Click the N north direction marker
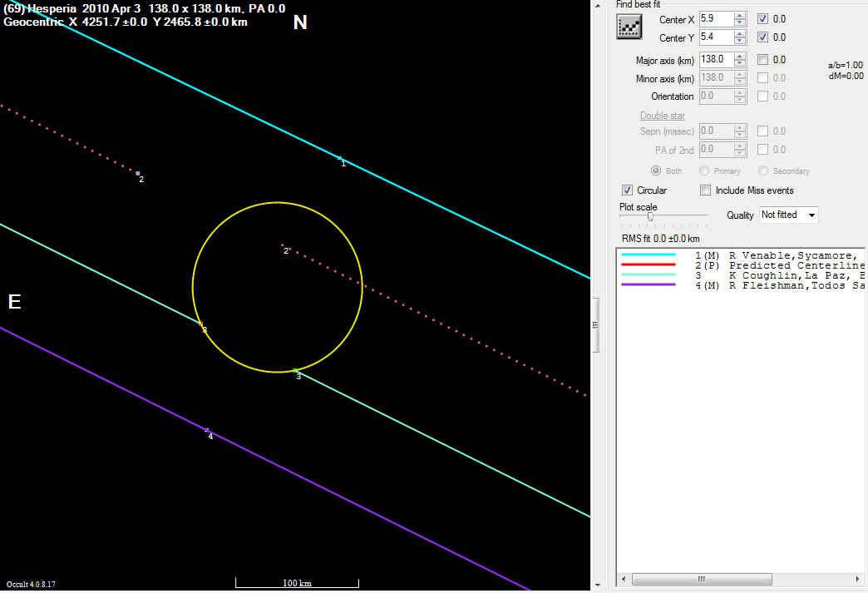Screen dimensions: 868x593 (x=300, y=22)
